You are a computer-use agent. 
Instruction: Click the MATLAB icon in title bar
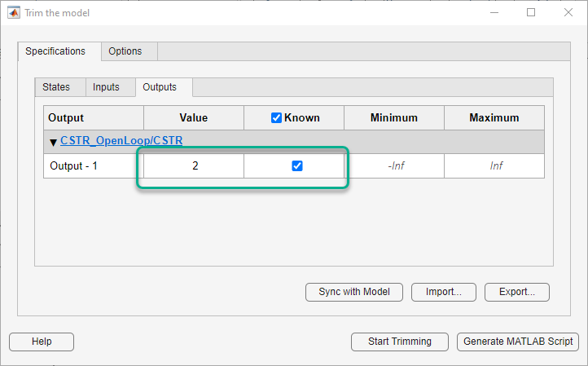coord(14,13)
